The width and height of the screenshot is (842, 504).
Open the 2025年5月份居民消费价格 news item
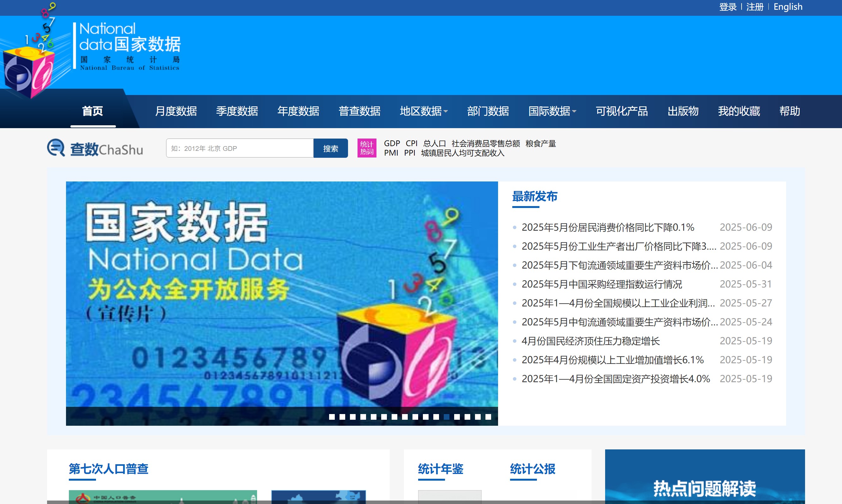tap(608, 227)
